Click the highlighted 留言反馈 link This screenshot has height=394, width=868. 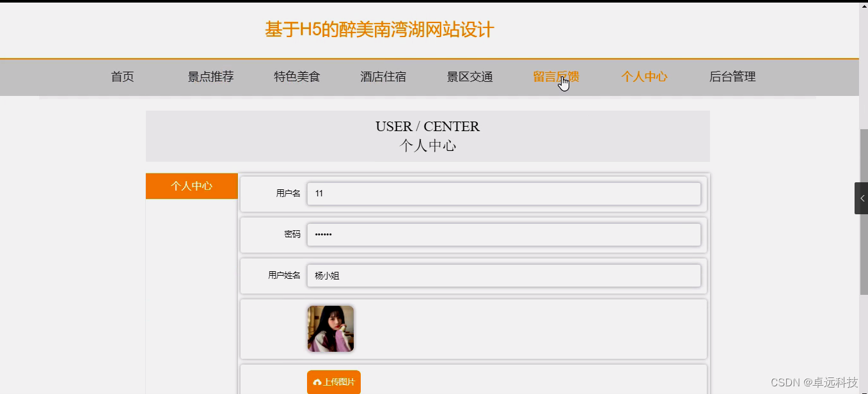tap(556, 77)
